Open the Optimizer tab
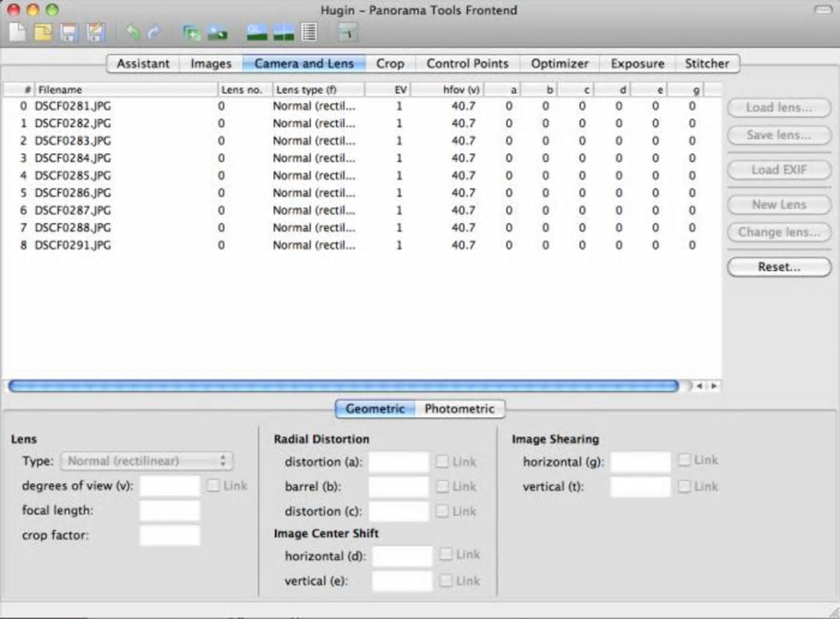 pyautogui.click(x=559, y=63)
